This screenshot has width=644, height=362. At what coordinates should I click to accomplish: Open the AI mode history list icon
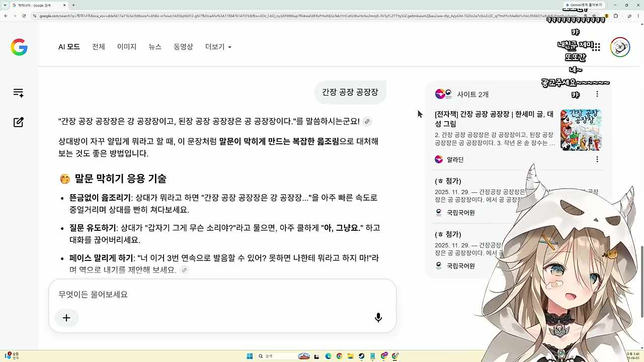point(19,93)
